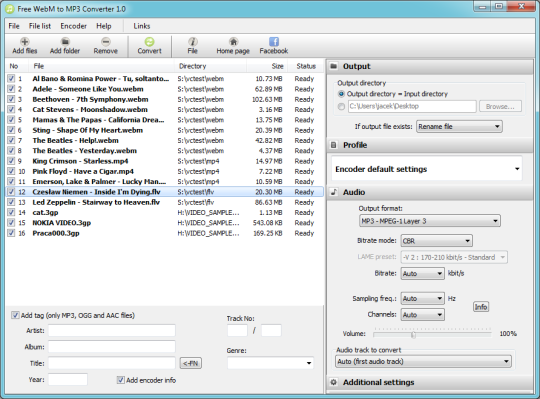Open the File menu
Screen dimensions: 540x399
click(14, 26)
